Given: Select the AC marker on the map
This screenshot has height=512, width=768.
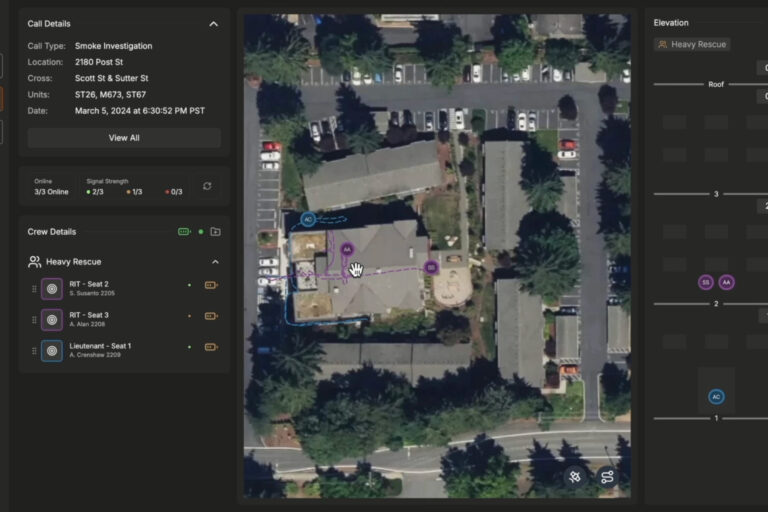Looking at the screenshot, I should pyautogui.click(x=308, y=219).
